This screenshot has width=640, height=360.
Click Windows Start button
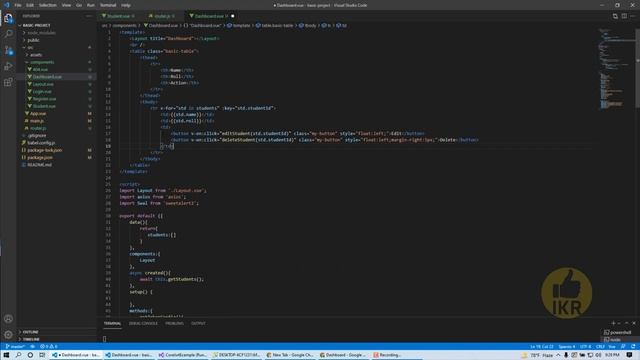[6, 355]
